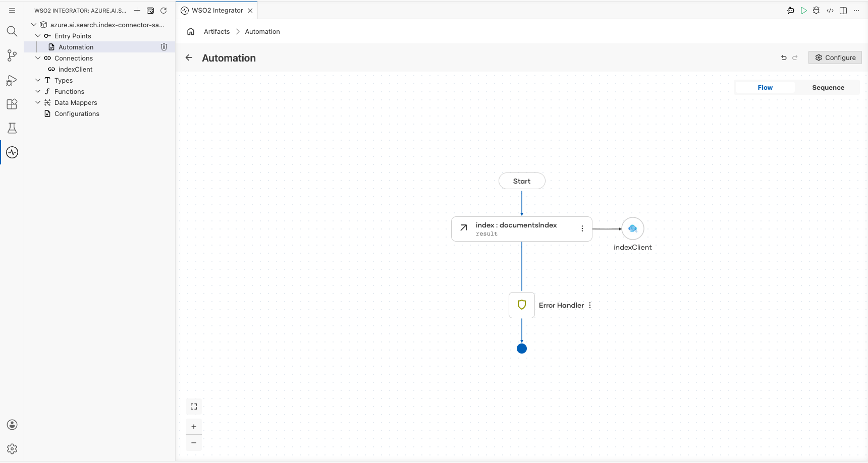This screenshot has width=868, height=463.
Task: Undo the last diagram change
Action: 784,57
